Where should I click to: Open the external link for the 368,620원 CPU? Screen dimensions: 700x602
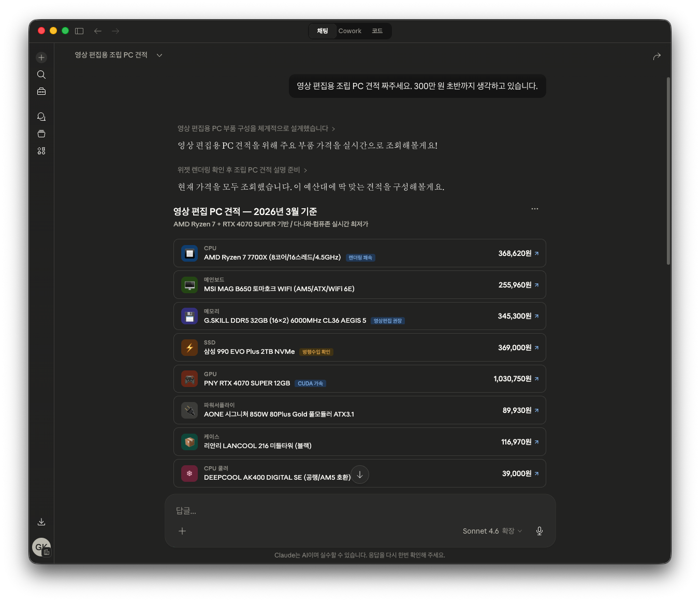[x=536, y=253]
